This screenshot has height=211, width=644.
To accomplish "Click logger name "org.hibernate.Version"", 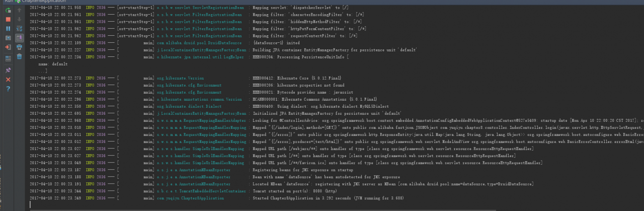I will (181, 79).
